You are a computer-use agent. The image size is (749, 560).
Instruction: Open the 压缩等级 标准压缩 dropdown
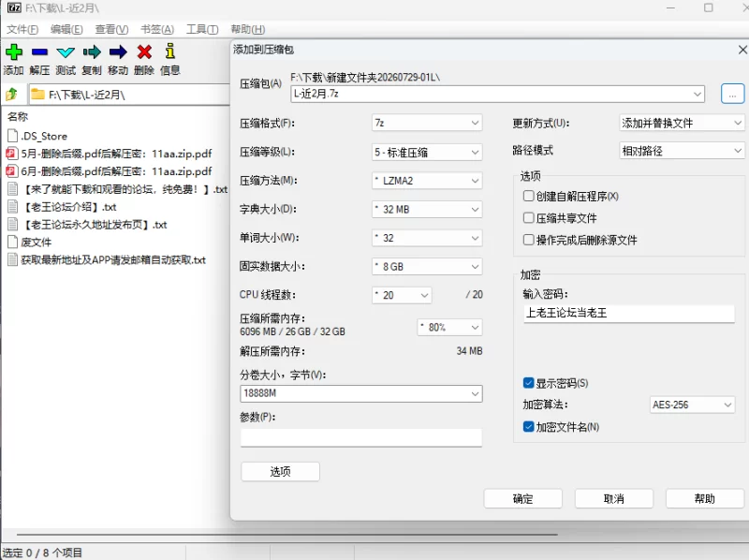pos(427,152)
